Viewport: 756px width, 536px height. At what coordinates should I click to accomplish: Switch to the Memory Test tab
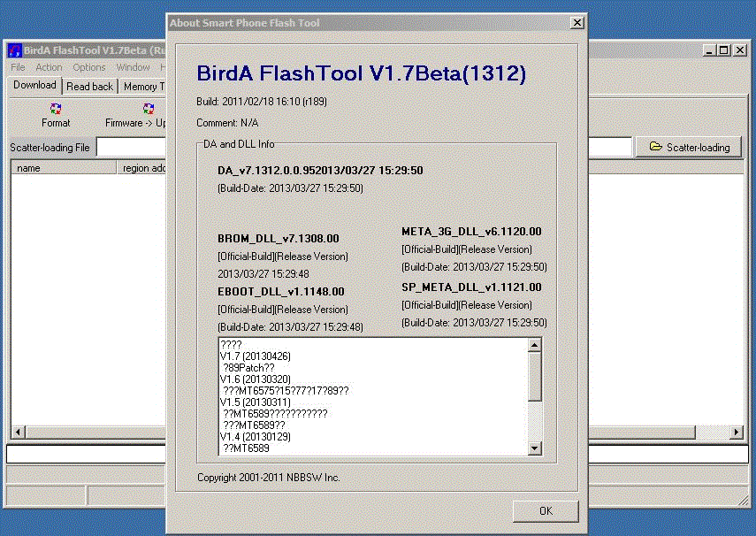click(x=141, y=87)
